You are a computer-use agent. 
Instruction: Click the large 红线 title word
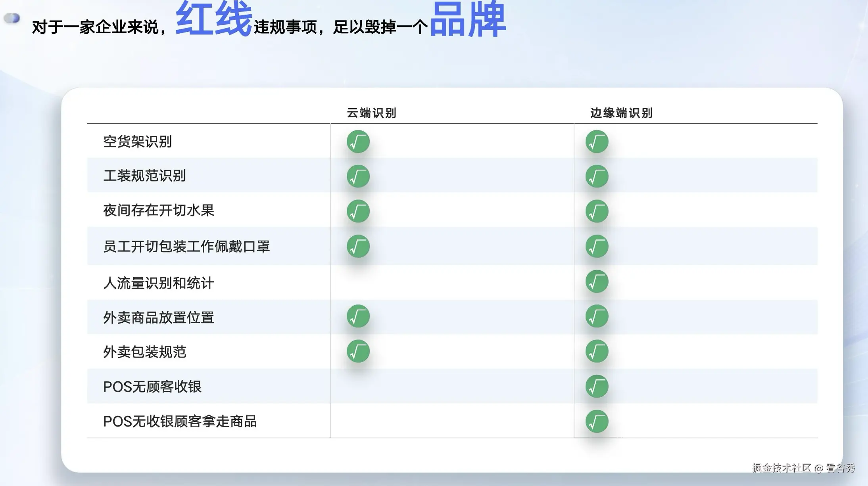click(213, 19)
